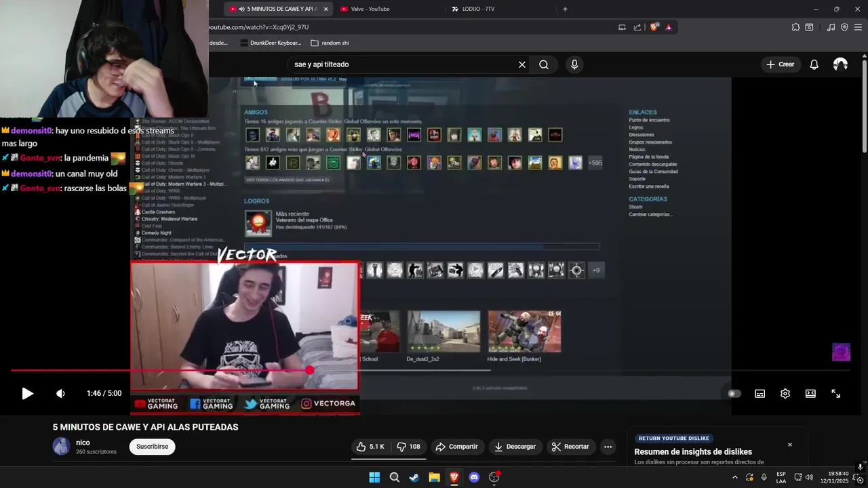The height and width of the screenshot is (488, 868).
Task: Open Windows taskbar search
Action: pos(394,477)
